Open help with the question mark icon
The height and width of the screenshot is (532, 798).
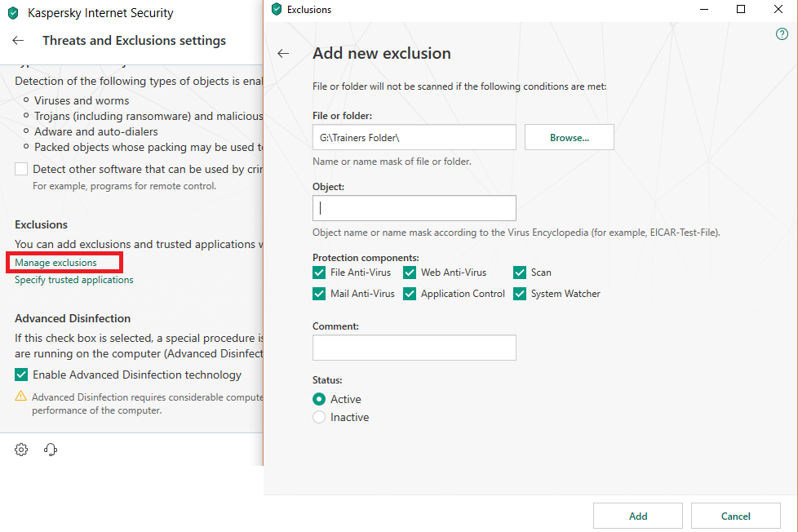(782, 34)
